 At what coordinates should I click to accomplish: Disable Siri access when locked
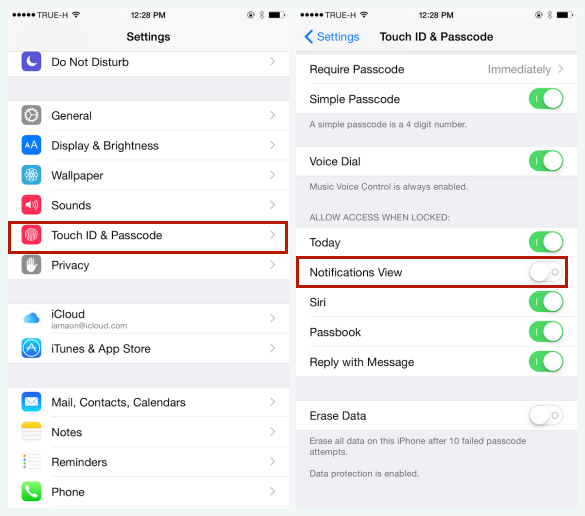546,302
